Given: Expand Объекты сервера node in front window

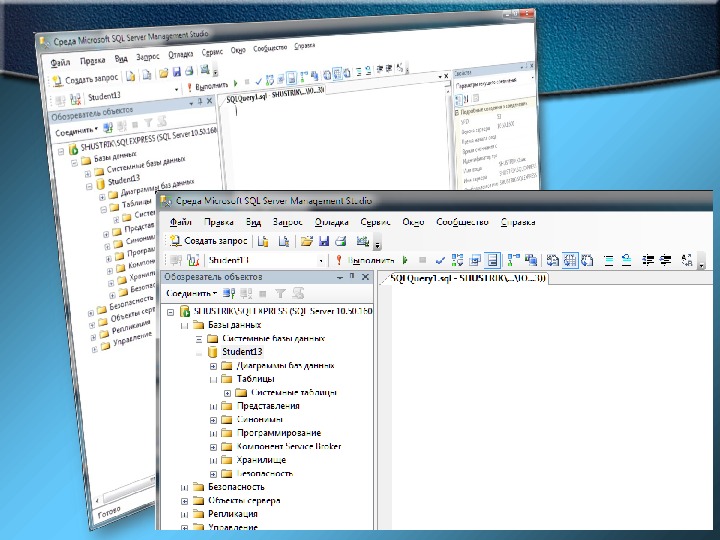Looking at the screenshot, I should 184,501.
